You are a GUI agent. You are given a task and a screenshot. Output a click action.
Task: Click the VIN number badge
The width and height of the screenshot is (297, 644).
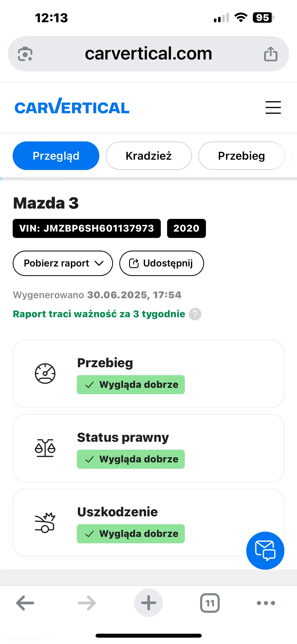click(87, 228)
